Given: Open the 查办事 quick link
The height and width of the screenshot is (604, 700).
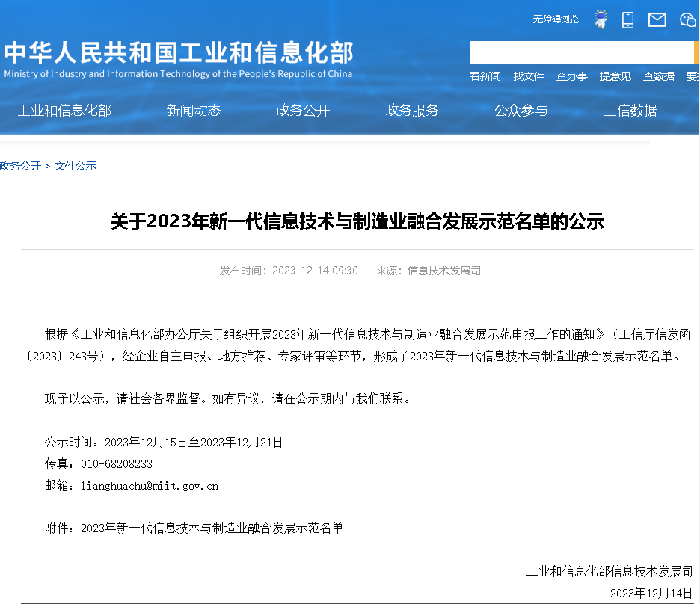Looking at the screenshot, I should pos(572,76).
